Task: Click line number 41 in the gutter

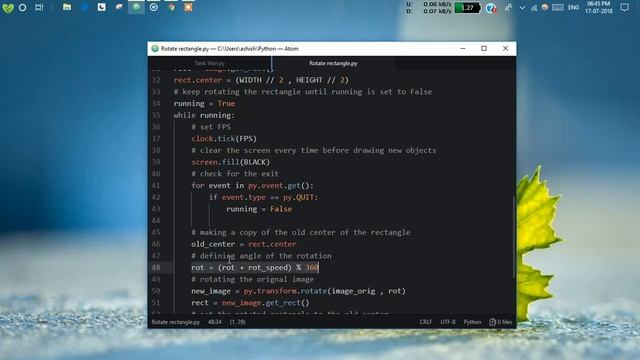Action: (156, 186)
